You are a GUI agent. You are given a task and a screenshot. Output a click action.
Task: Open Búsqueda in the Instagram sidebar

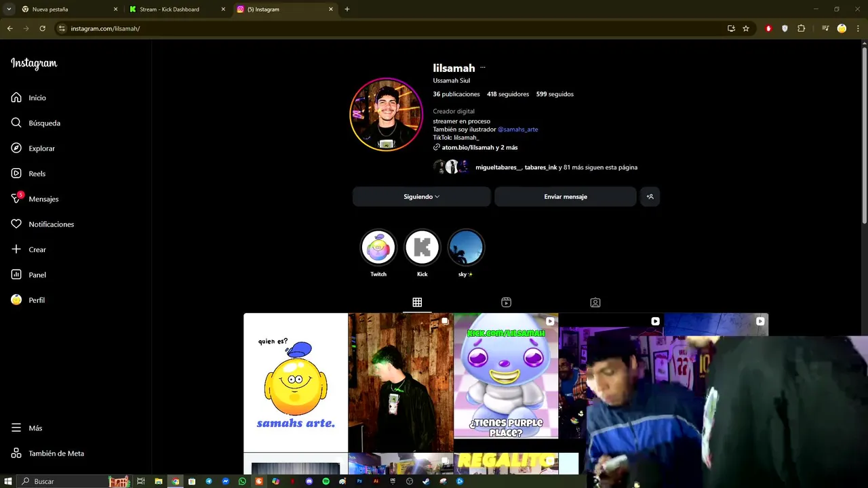click(35, 123)
